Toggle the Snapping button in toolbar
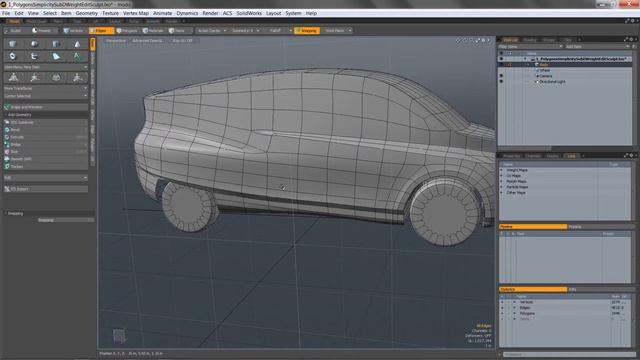 (x=307, y=31)
